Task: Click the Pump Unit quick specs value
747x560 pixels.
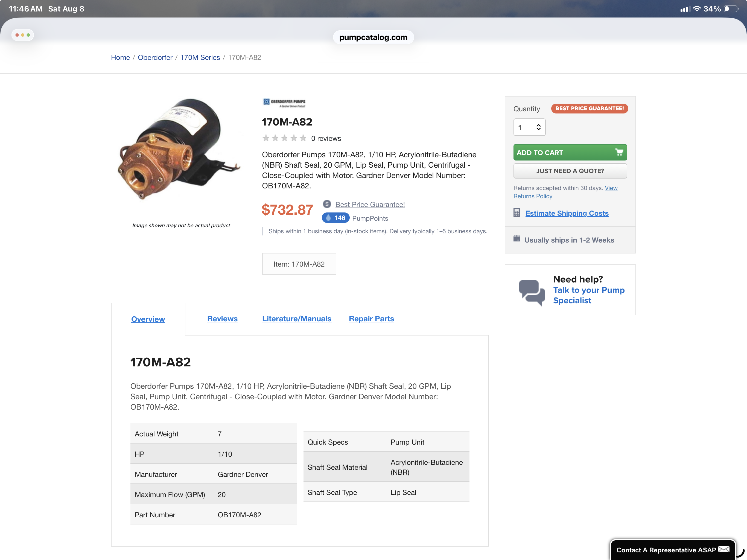Action: (x=407, y=442)
